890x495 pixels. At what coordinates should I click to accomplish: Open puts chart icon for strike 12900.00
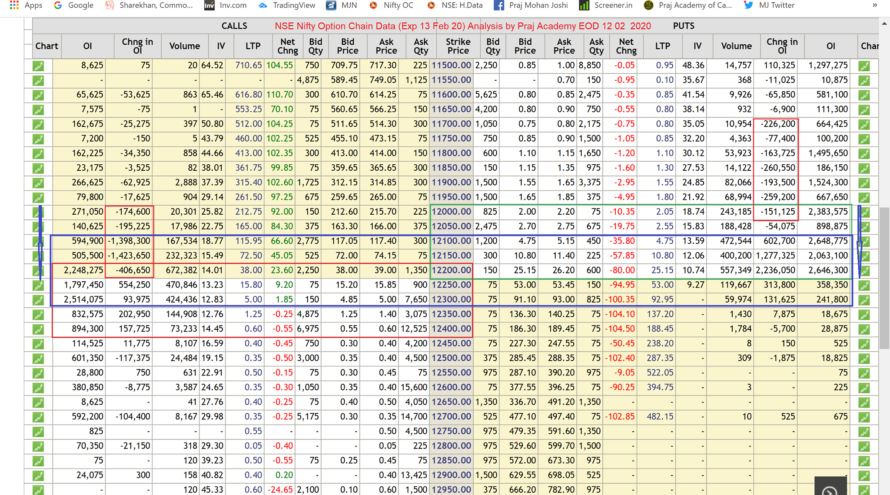[864, 476]
